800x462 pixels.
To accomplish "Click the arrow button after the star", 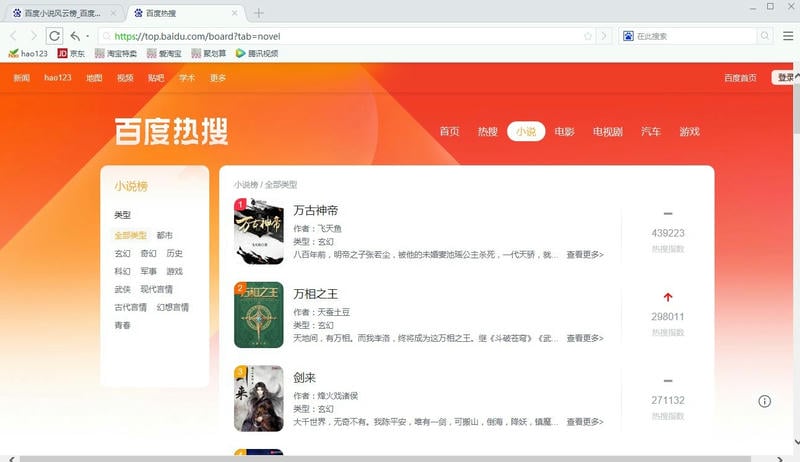I will pyautogui.click(x=604, y=36).
